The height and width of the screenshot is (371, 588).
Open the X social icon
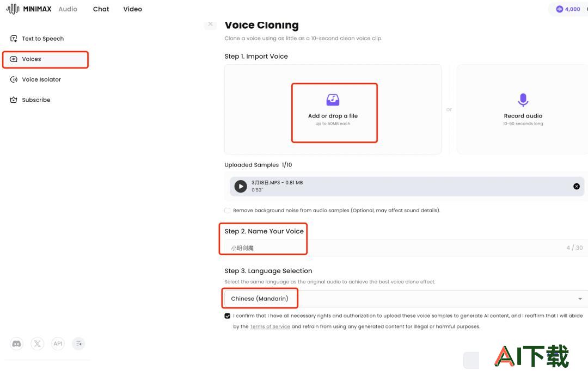37,344
